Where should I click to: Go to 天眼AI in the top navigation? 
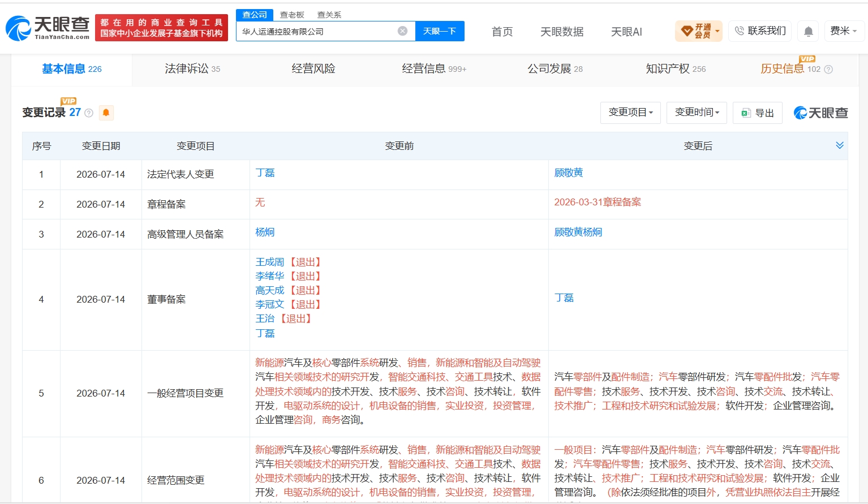pos(626,32)
